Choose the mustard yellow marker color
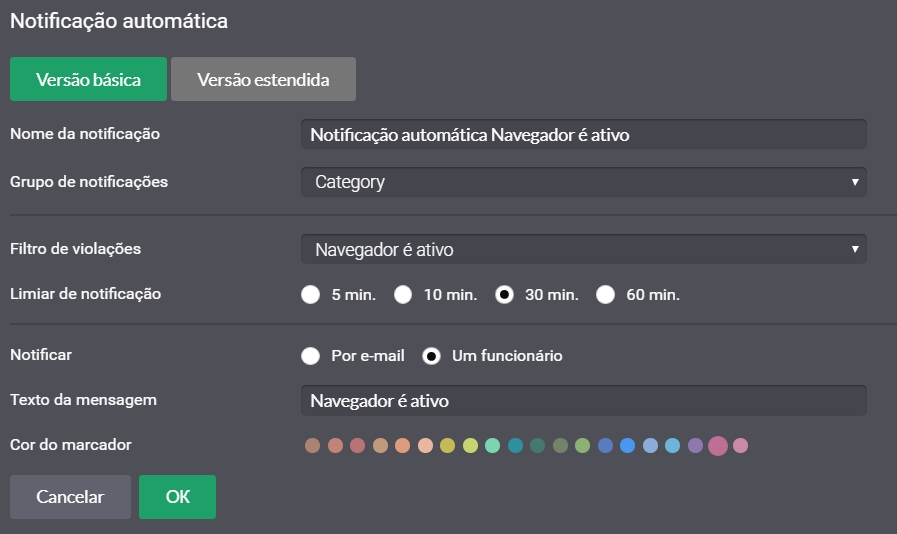Image resolution: width=897 pixels, height=534 pixels. pyautogui.click(x=447, y=445)
